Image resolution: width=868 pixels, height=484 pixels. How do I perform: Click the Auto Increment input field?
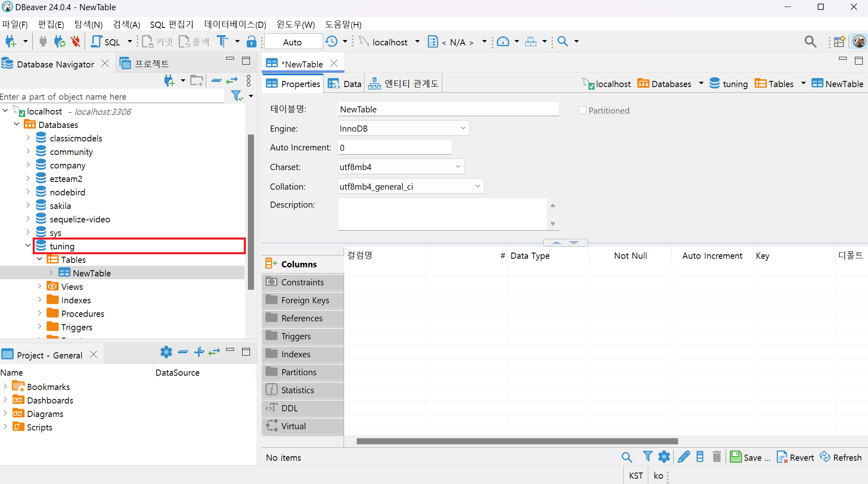(395, 148)
